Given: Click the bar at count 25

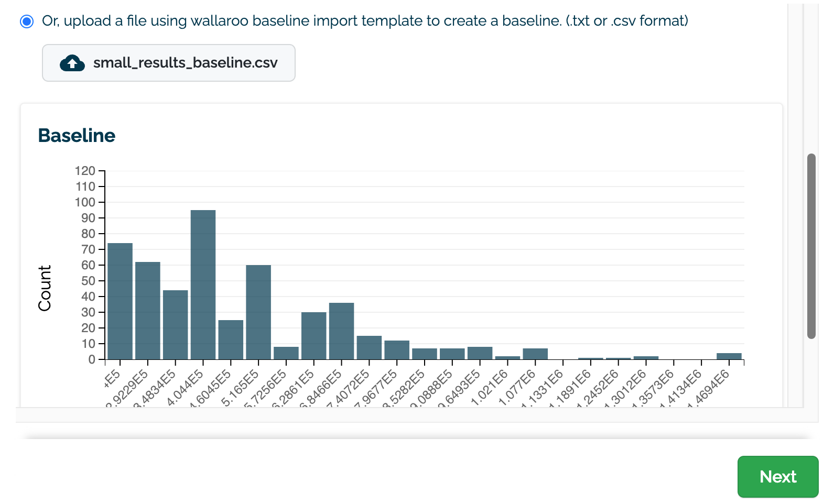Looking at the screenshot, I should (231, 339).
